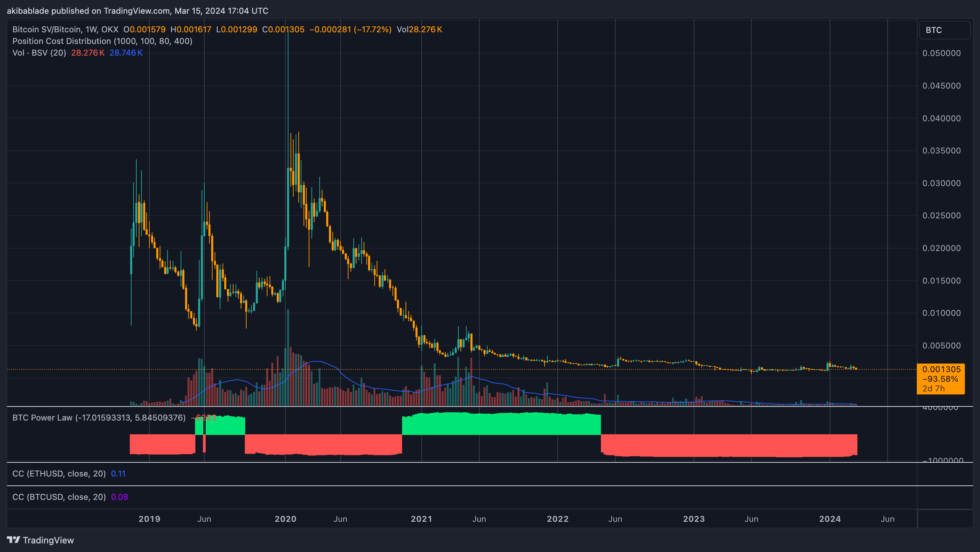This screenshot has height=552, width=980.
Task: Click the TradingView logo icon
Action: (13, 540)
